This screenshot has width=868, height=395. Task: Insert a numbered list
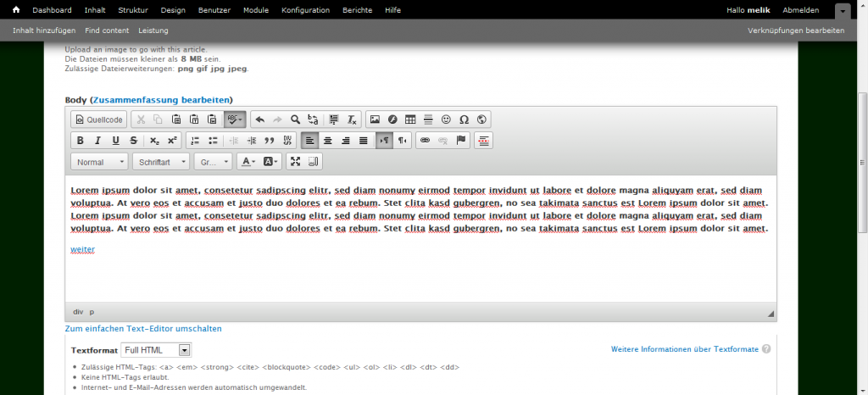[194, 141]
